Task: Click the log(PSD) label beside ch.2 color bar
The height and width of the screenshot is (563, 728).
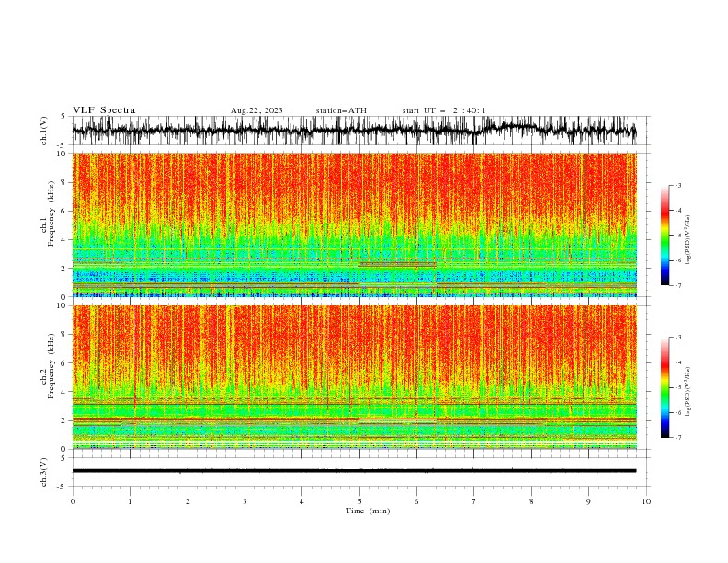Action: click(688, 392)
